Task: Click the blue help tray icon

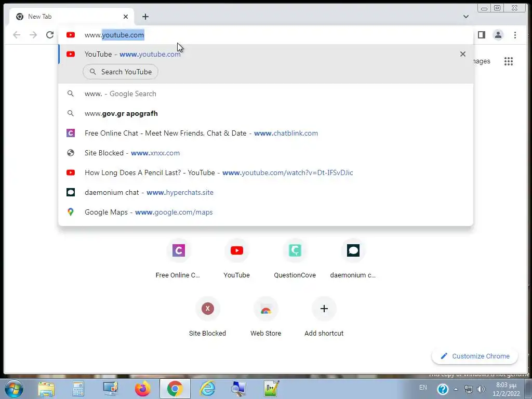Action: pos(443,389)
